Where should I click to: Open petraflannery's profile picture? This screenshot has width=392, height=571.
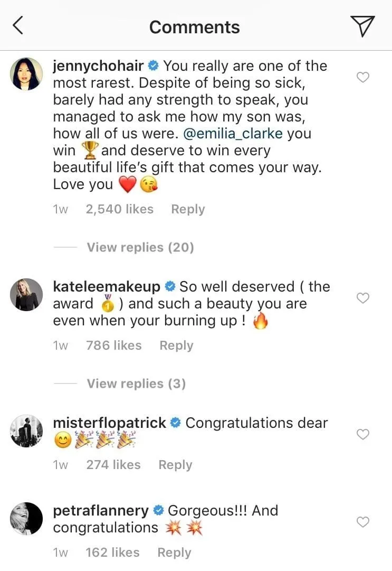pyautogui.click(x=26, y=519)
